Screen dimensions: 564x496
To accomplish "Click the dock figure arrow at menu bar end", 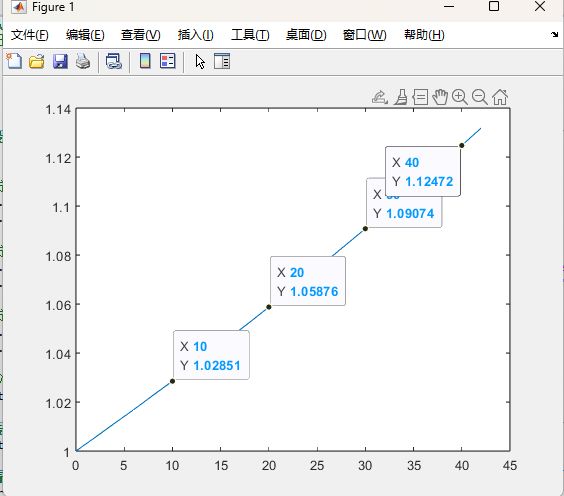I will point(554,35).
